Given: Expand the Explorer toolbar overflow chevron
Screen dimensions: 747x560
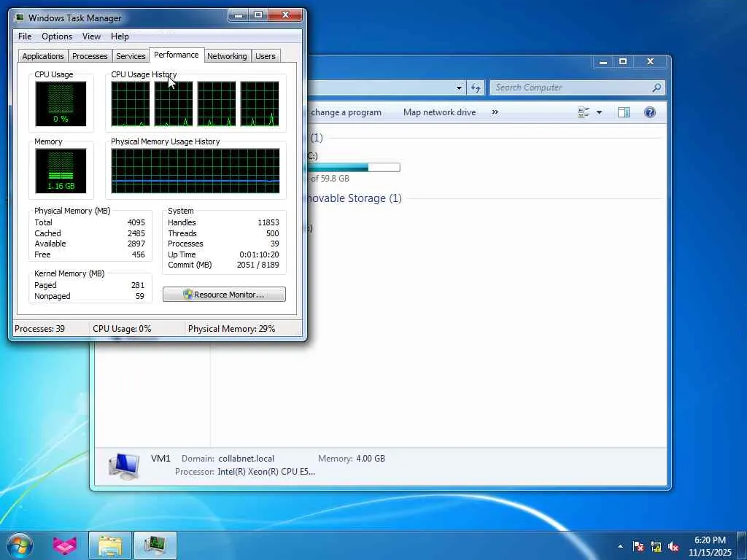Looking at the screenshot, I should coord(495,112).
